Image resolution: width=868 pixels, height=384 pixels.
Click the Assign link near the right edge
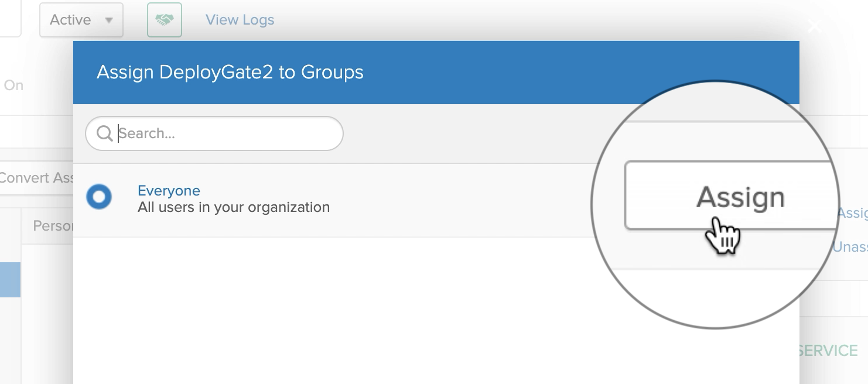pos(853,214)
